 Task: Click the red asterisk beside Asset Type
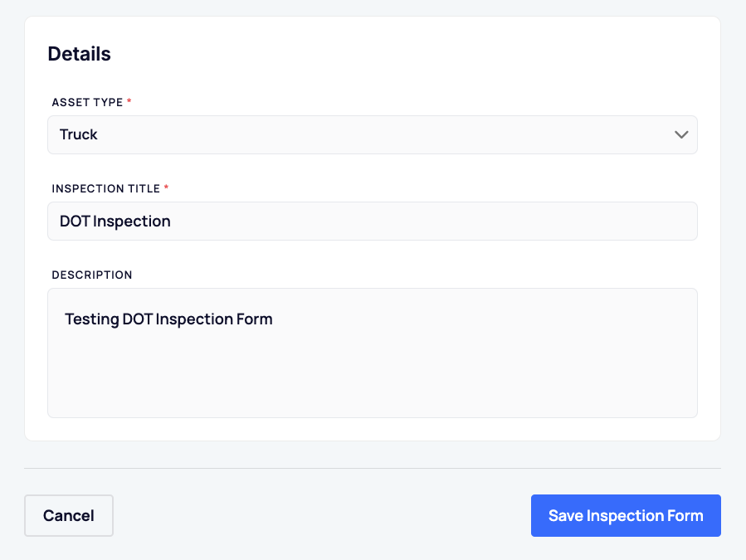[x=129, y=101]
